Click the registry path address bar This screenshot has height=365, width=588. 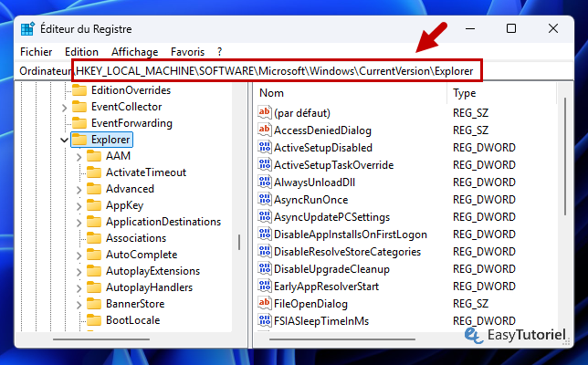[x=294, y=71]
